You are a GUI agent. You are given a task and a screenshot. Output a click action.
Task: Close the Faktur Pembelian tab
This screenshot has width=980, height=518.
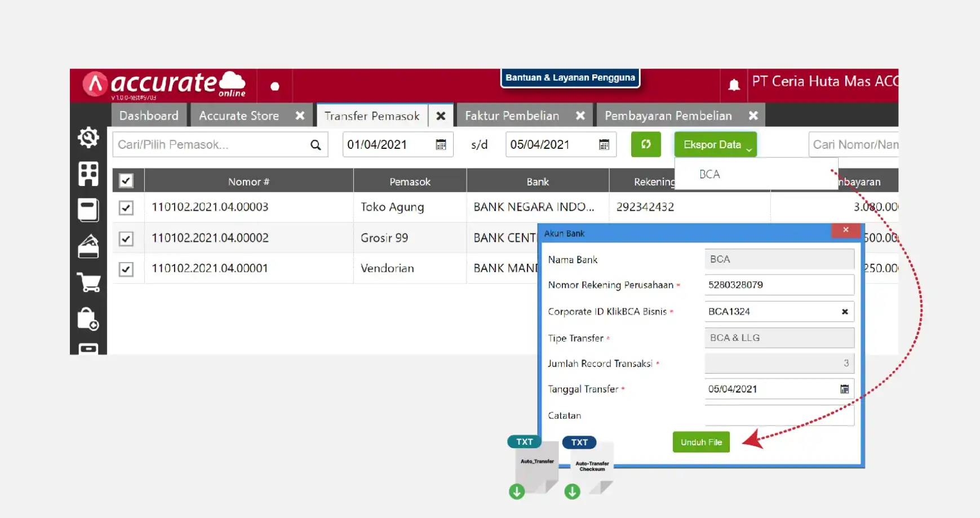[x=580, y=116]
